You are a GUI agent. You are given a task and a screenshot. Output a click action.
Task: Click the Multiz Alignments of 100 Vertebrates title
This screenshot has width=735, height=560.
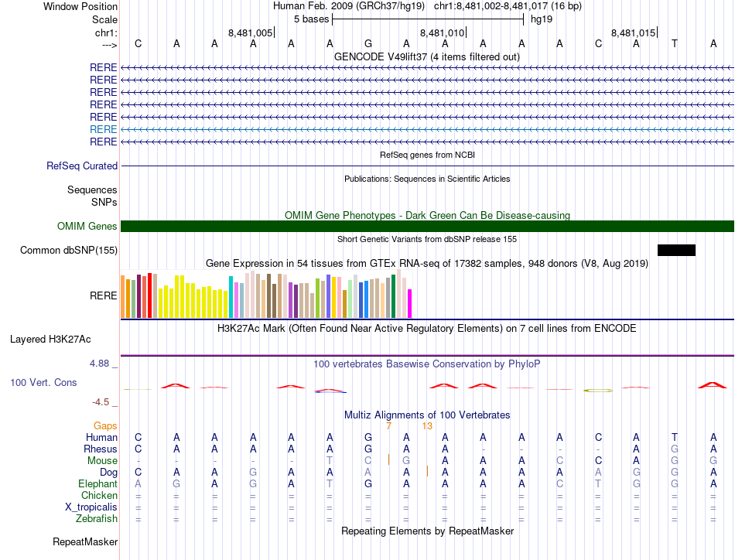(x=427, y=415)
